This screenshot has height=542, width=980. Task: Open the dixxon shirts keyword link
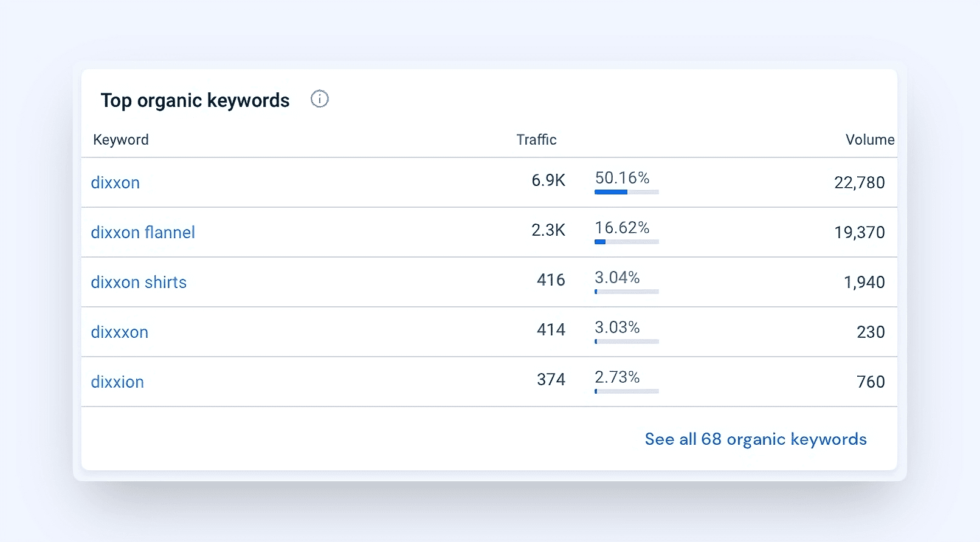[x=139, y=282]
